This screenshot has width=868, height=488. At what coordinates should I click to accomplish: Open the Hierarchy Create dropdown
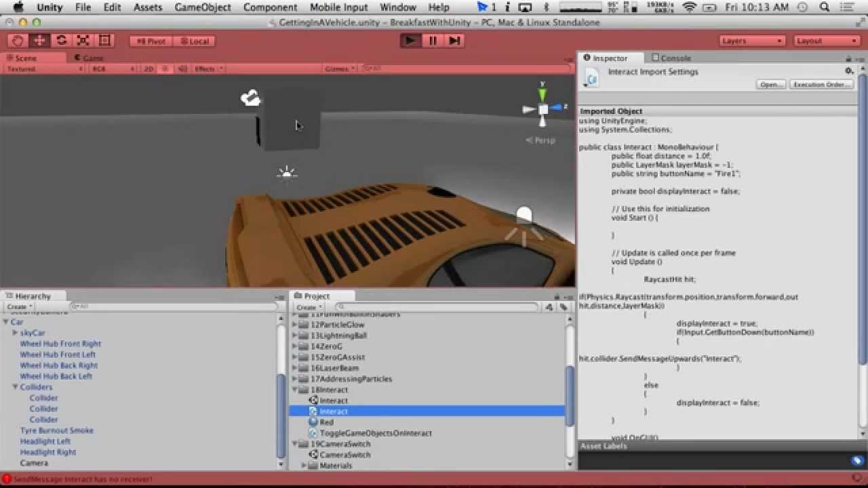coord(19,307)
